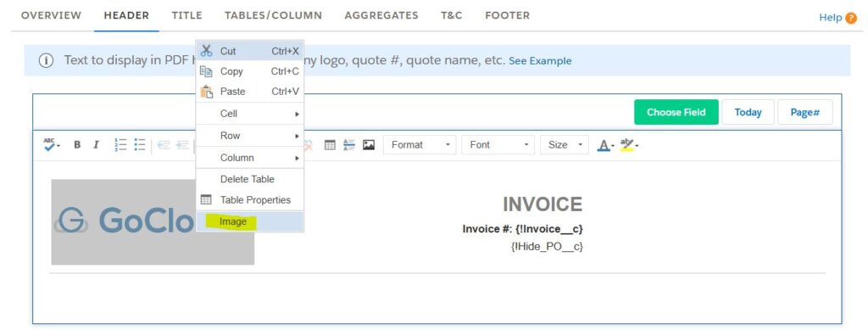This screenshot has height=330, width=868.
Task: Choose Copy from the context menu
Action: pyautogui.click(x=250, y=71)
